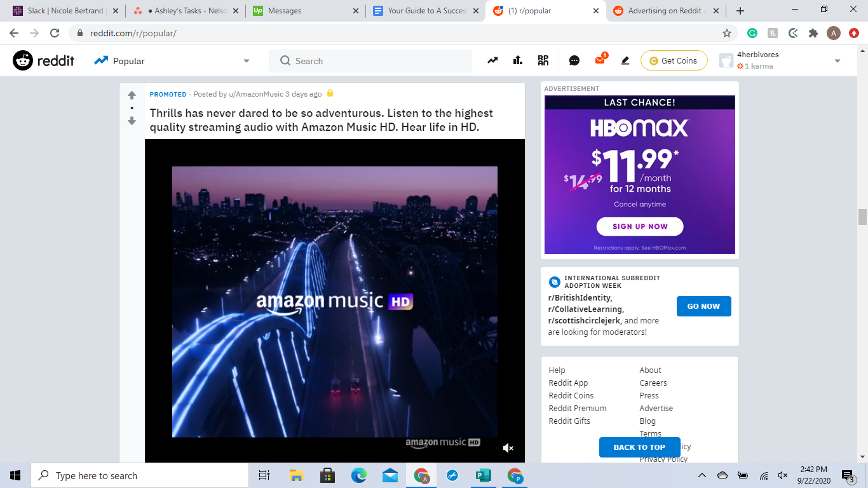Unmute the Amazon Music video ad
The image size is (868, 488).
click(x=508, y=448)
